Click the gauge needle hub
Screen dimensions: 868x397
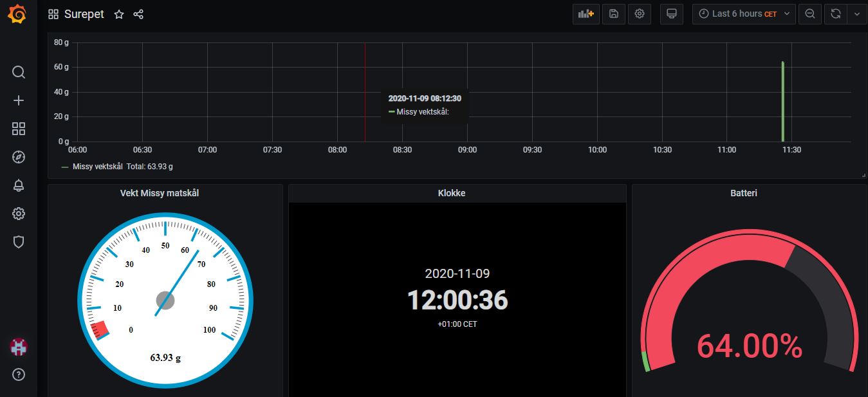pos(165,300)
